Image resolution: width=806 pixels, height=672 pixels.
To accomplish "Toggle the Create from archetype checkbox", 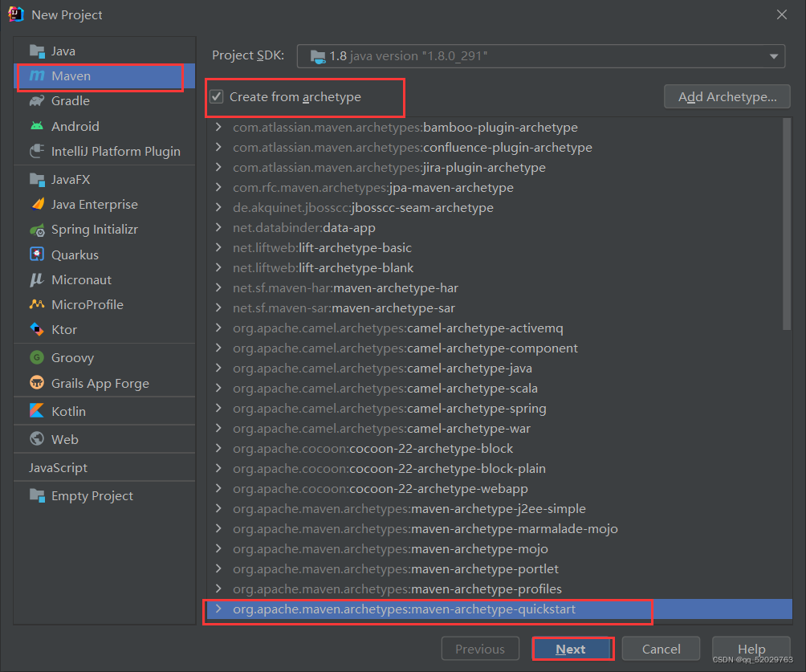I will tap(217, 96).
